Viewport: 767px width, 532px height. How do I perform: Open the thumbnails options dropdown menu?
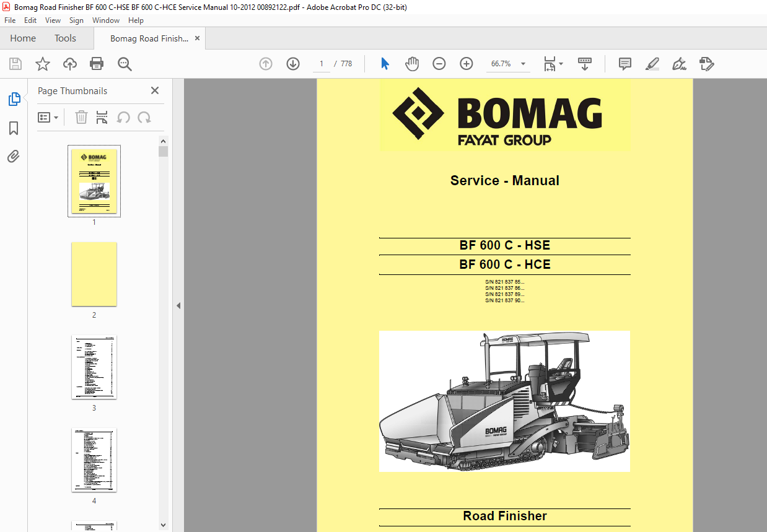pos(48,117)
